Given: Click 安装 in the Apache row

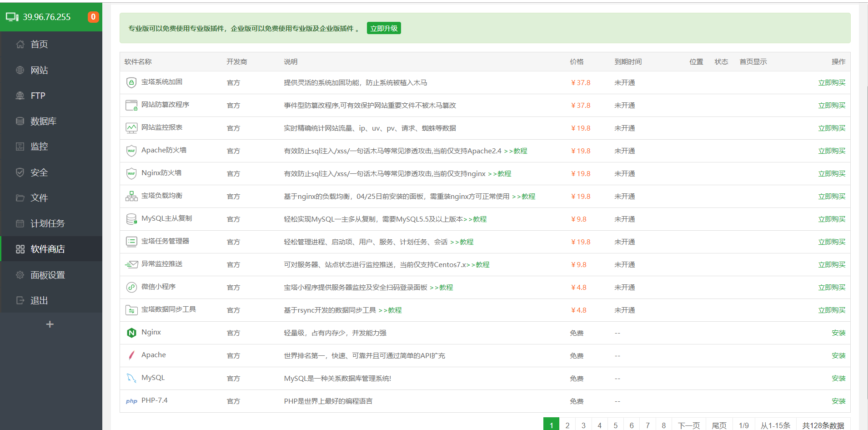Looking at the screenshot, I should click(838, 356).
